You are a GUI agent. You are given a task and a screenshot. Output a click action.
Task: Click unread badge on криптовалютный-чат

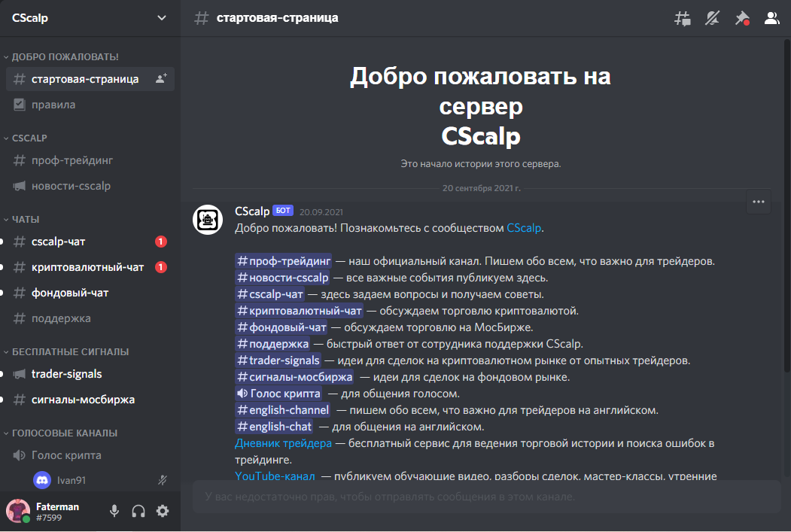click(x=161, y=267)
